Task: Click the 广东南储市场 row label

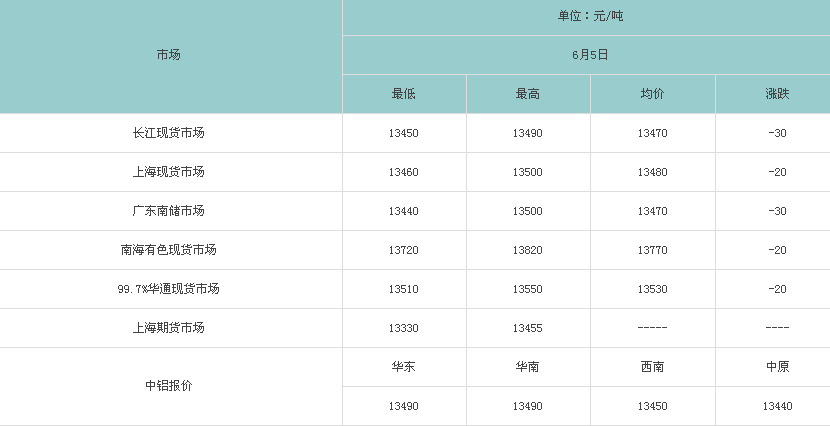Action: 168,211
